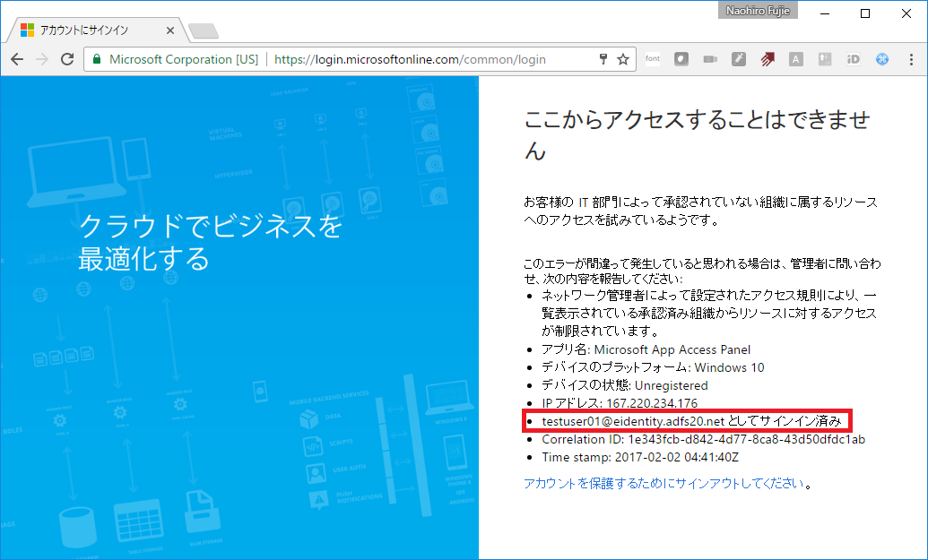This screenshot has width=928, height=560.
Task: Click the Time stamp: 2017-02-02 04:41:40Z line
Action: [640, 457]
